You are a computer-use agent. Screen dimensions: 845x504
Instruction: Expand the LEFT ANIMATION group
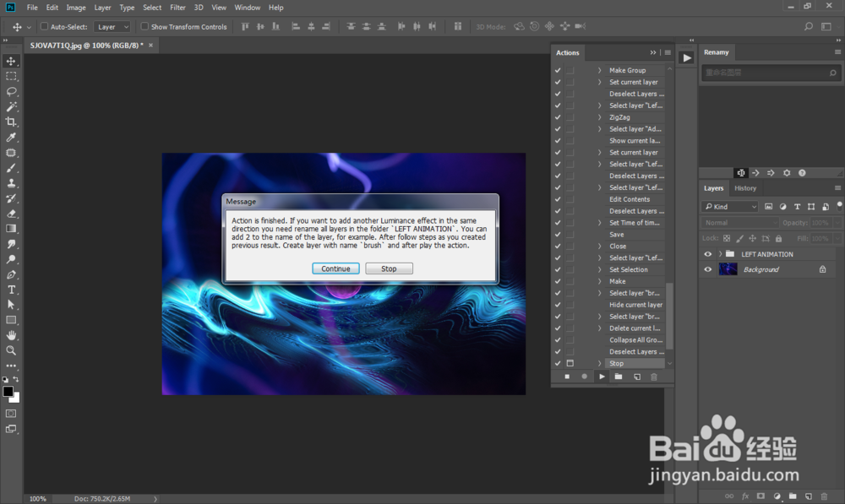[721, 254]
